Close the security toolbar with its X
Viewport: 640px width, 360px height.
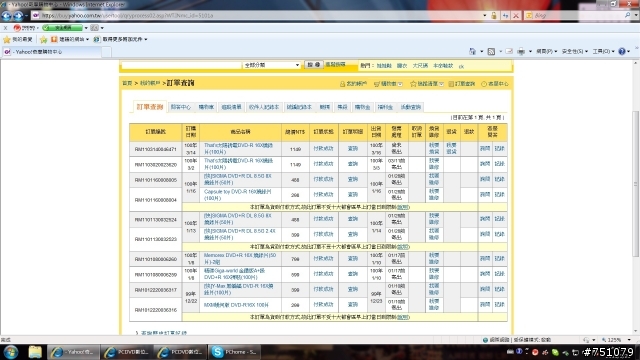pos(5,28)
